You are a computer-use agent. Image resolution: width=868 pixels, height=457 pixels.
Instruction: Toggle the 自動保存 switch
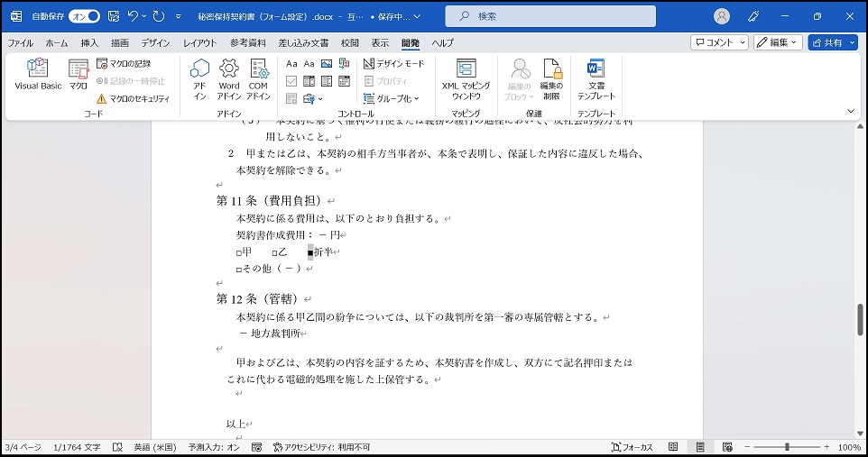tap(84, 16)
